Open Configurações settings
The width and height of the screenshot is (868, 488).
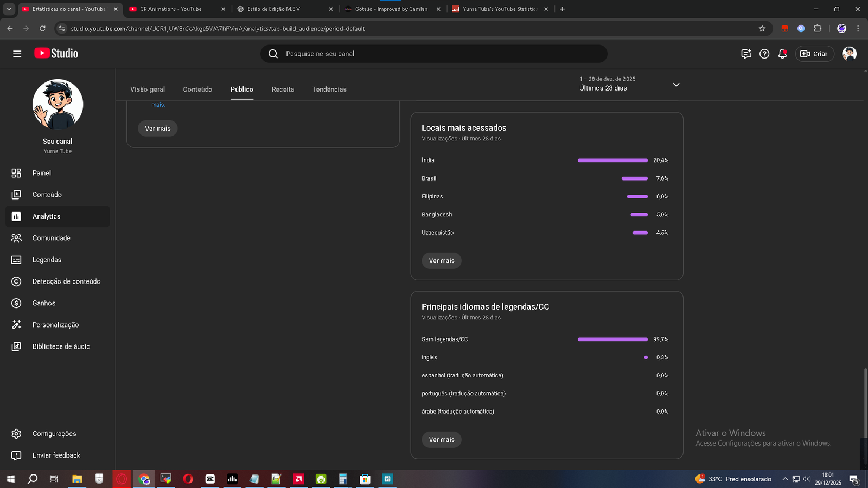(x=54, y=434)
